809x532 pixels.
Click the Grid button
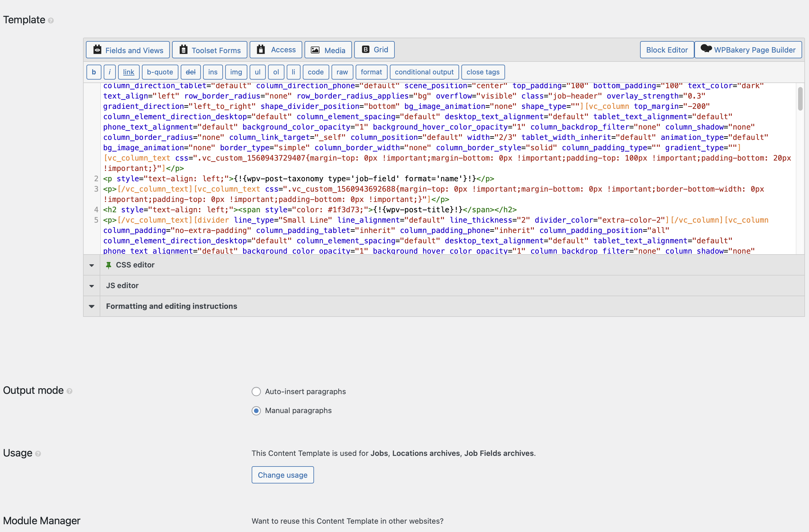(x=374, y=50)
